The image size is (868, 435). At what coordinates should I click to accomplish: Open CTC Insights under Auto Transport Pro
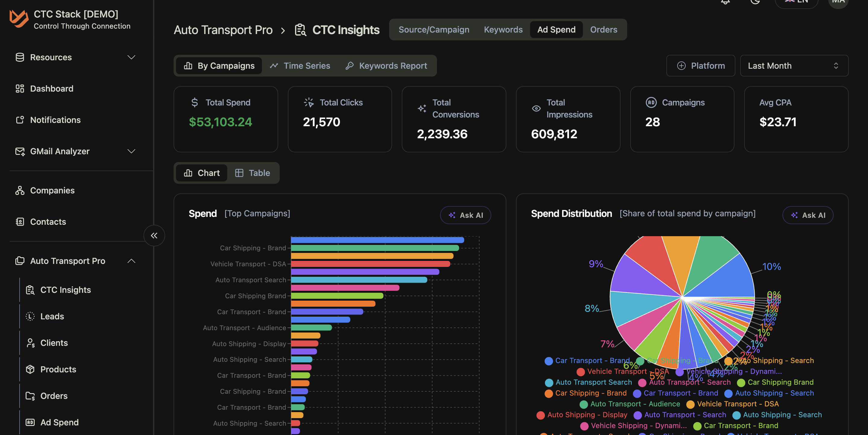(x=66, y=289)
